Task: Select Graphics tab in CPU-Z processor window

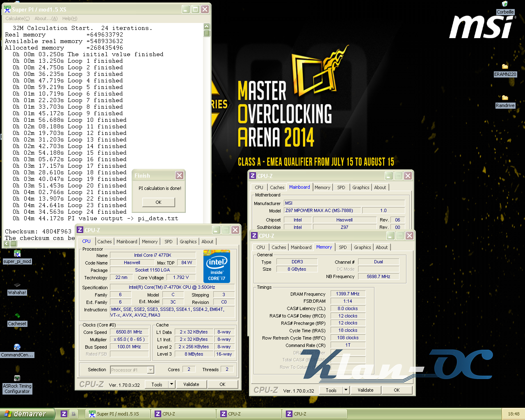Action: (188, 242)
